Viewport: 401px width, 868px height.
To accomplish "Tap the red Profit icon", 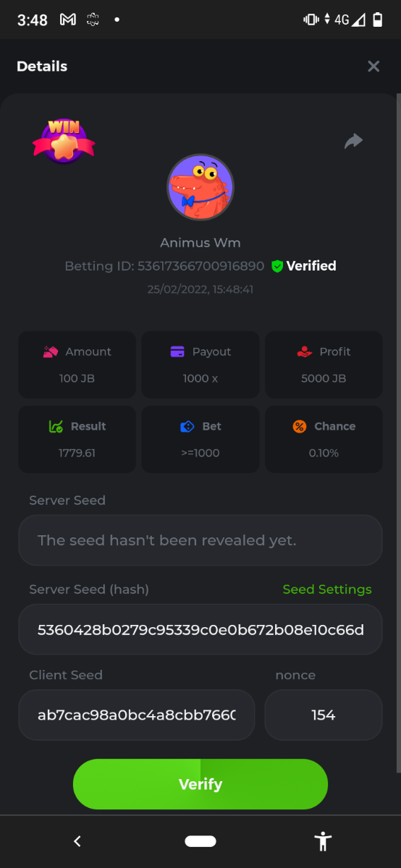I will [x=305, y=352].
